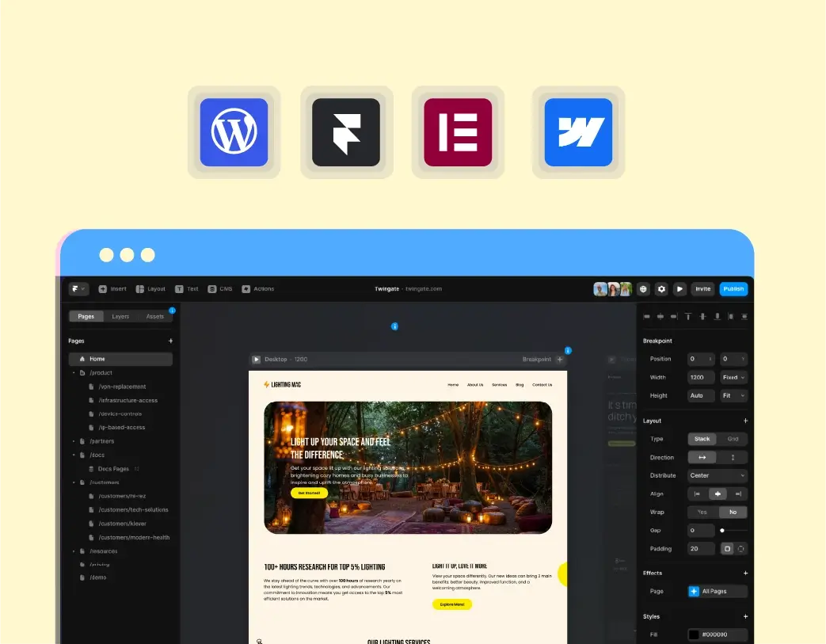This screenshot has width=826, height=644.
Task: Open the /customers/klever page
Action: 118,524
